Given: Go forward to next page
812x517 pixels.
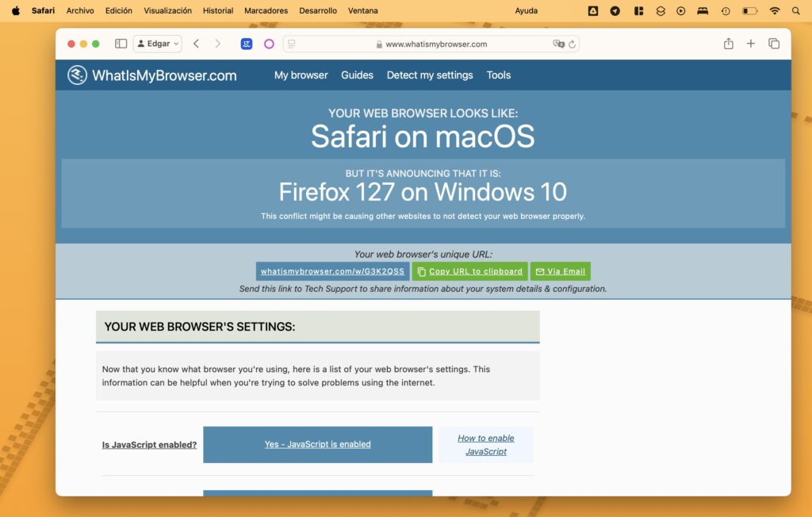Looking at the screenshot, I should pyautogui.click(x=218, y=44).
